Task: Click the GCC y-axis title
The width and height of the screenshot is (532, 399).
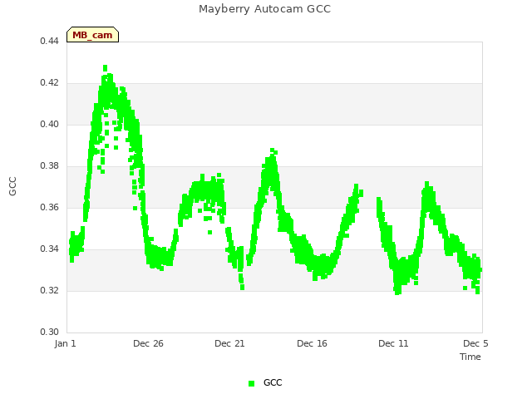Action: click(12, 186)
